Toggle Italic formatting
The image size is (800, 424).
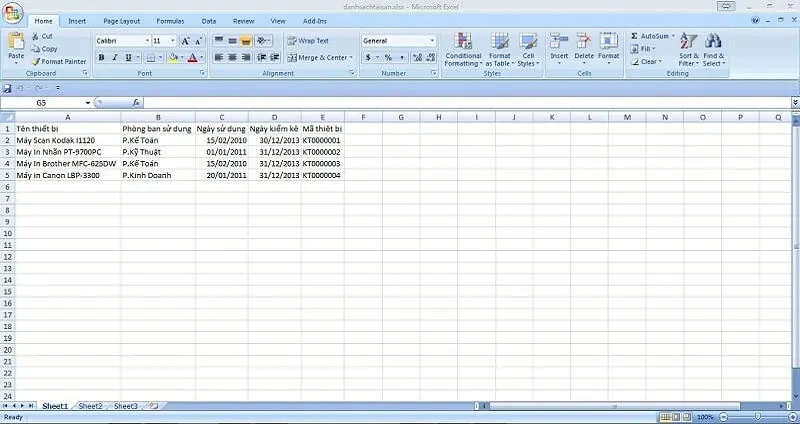click(115, 58)
